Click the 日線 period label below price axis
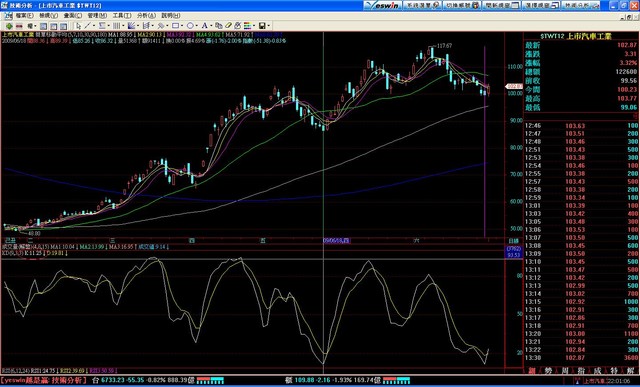This screenshot has width=640, height=387. click(513, 241)
